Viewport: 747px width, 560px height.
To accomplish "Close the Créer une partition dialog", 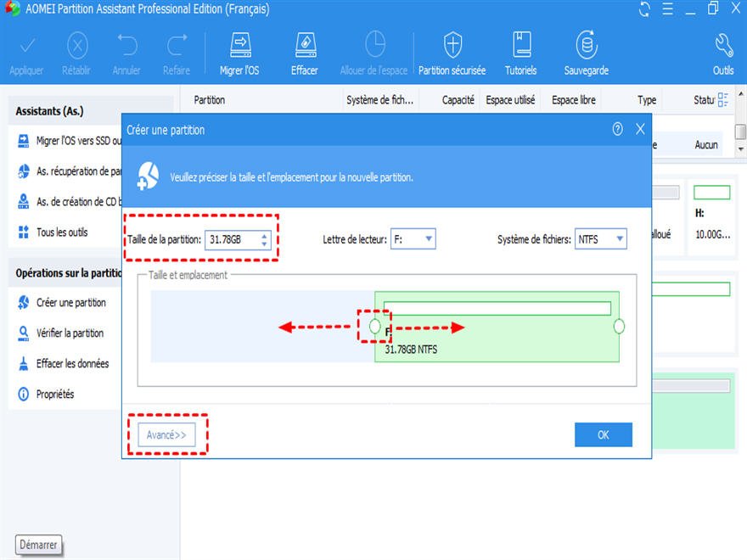I will click(640, 129).
